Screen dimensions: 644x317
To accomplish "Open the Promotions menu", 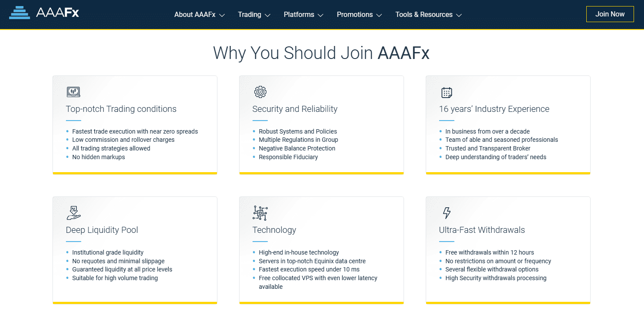I will pyautogui.click(x=359, y=14).
